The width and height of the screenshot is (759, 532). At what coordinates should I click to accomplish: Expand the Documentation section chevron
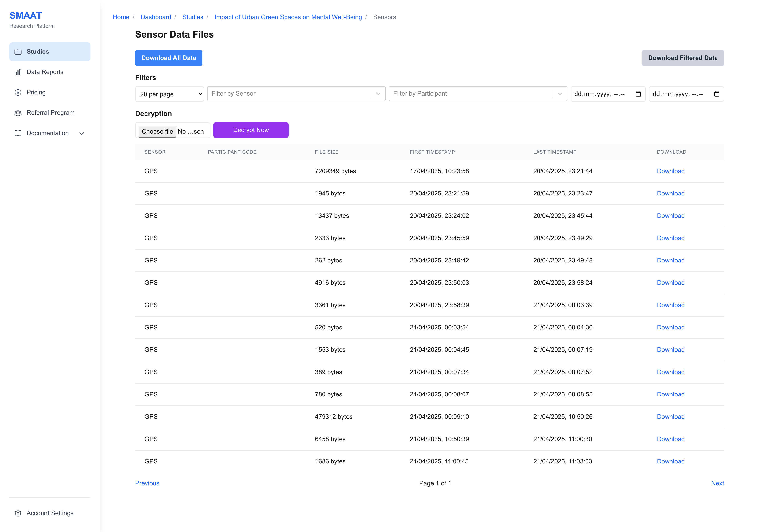coord(82,133)
